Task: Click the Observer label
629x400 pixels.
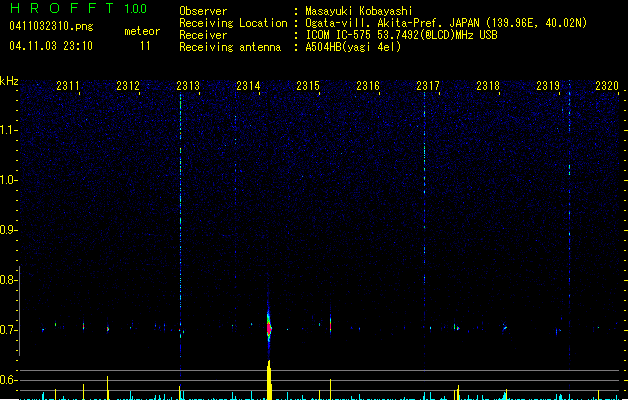Action: click(203, 11)
